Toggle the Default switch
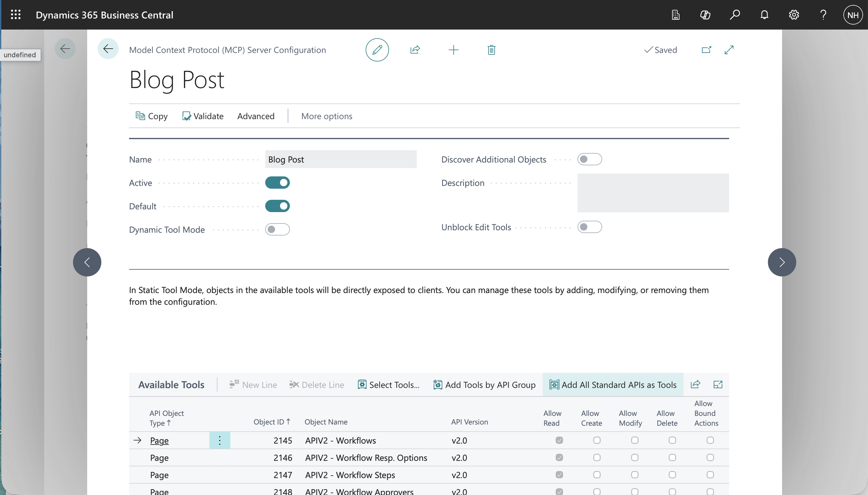Viewport: 868px width, 495px height. click(277, 206)
